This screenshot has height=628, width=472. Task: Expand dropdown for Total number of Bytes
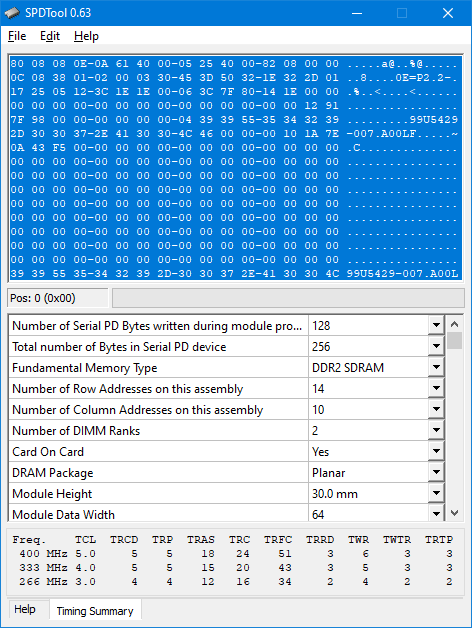click(x=436, y=346)
